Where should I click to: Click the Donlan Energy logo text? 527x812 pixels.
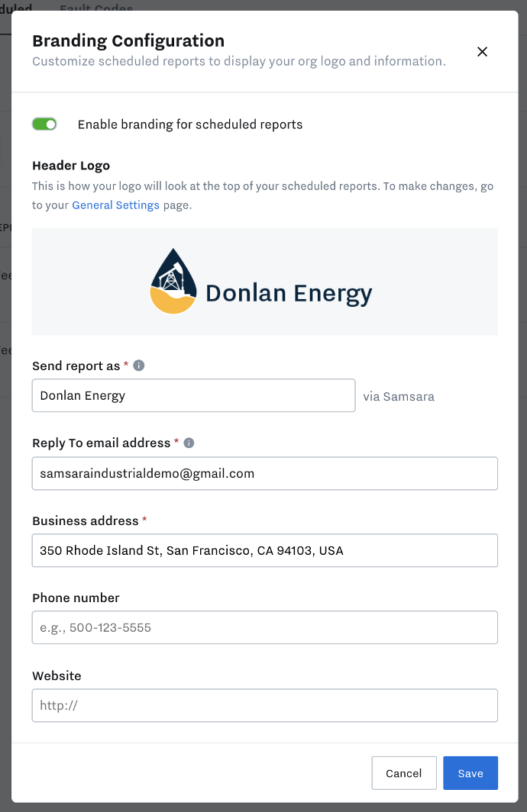[289, 294]
